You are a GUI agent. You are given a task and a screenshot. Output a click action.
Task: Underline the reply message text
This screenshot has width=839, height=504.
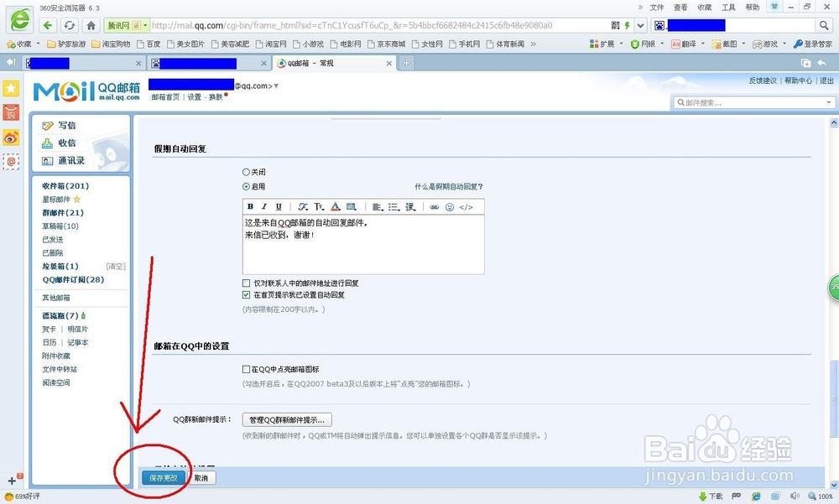point(279,206)
